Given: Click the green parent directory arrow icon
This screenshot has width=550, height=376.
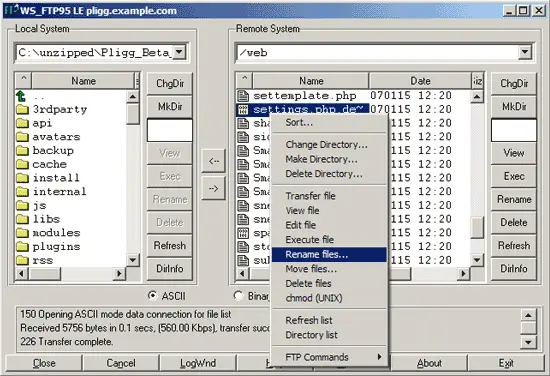Looking at the screenshot, I should [21, 96].
